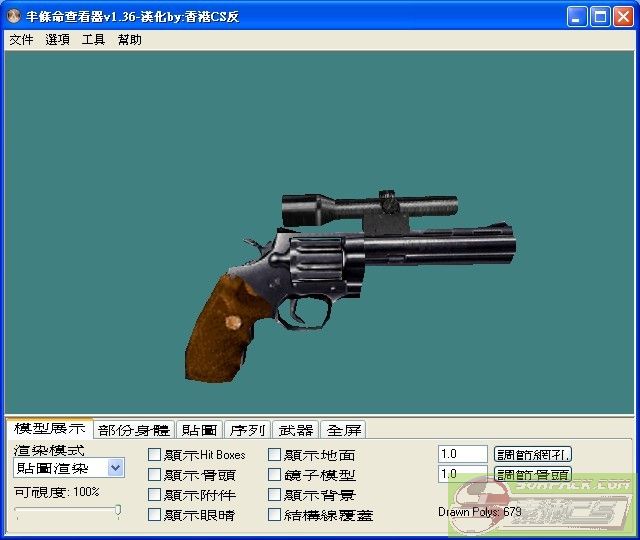Switch to the 全屏 tab
Screen dimensions: 640x540
343,430
